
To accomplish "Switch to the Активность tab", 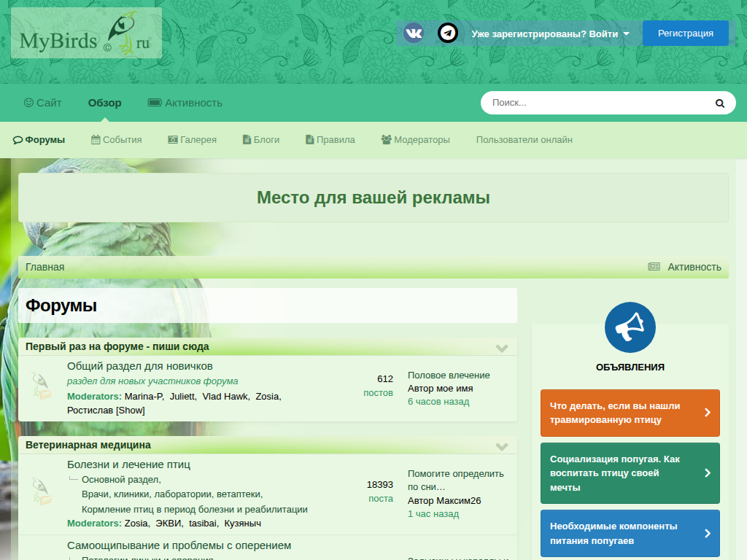I will click(x=185, y=103).
